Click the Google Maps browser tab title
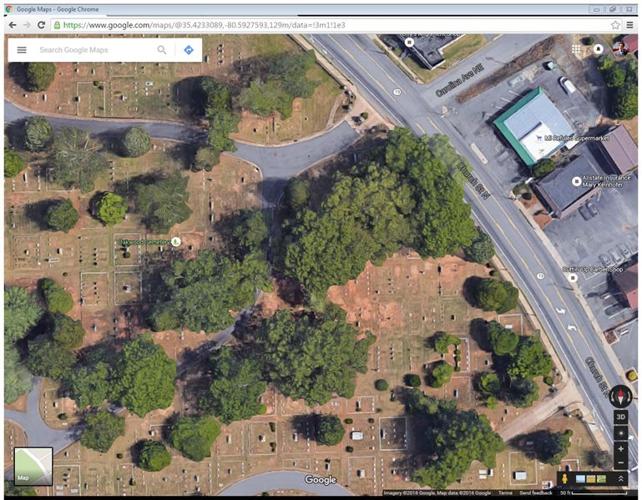Screen dimensions: 642x500 tap(57, 9)
